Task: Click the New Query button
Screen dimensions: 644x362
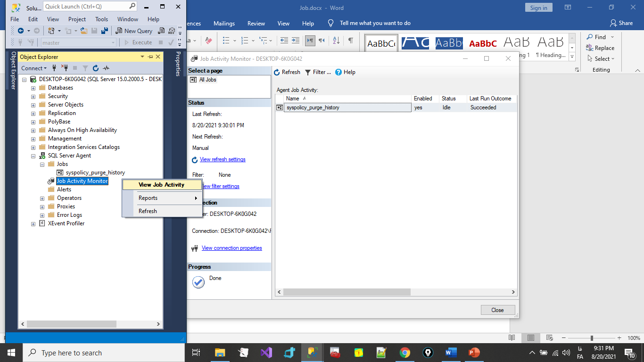Action: [134, 31]
